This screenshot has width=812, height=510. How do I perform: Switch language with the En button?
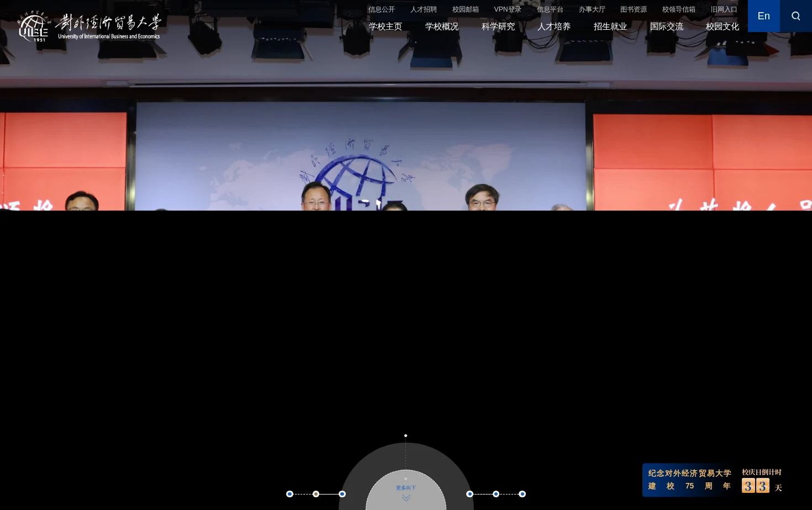coord(764,16)
